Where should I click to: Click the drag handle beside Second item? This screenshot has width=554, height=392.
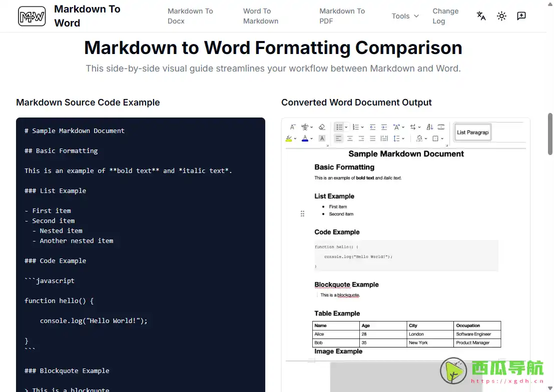point(302,213)
